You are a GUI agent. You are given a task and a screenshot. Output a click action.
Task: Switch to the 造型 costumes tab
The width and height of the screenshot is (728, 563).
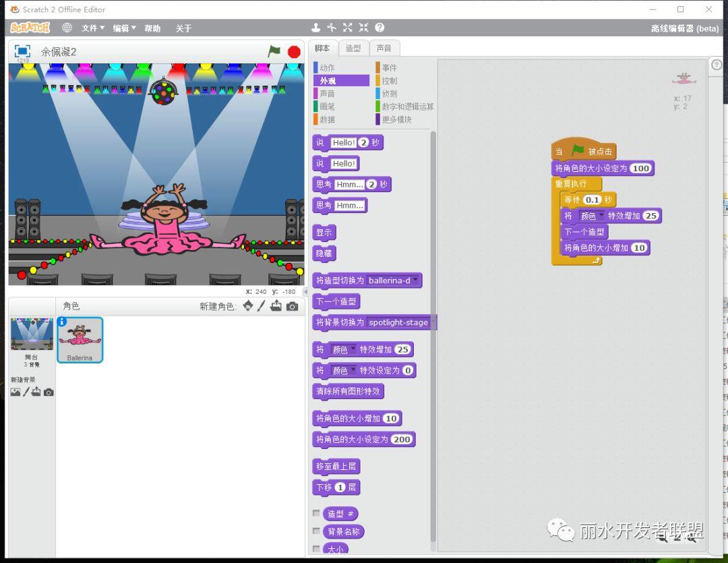click(x=353, y=48)
